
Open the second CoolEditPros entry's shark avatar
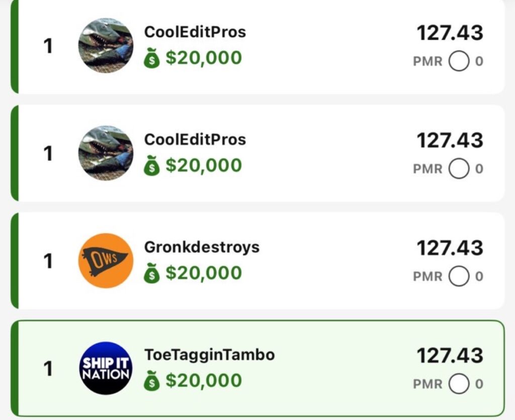pyautogui.click(x=106, y=153)
